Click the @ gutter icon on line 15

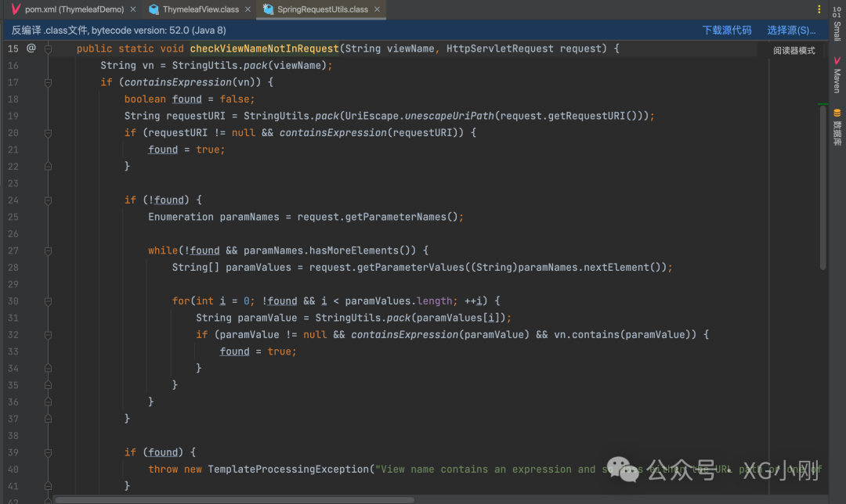pyautogui.click(x=31, y=48)
